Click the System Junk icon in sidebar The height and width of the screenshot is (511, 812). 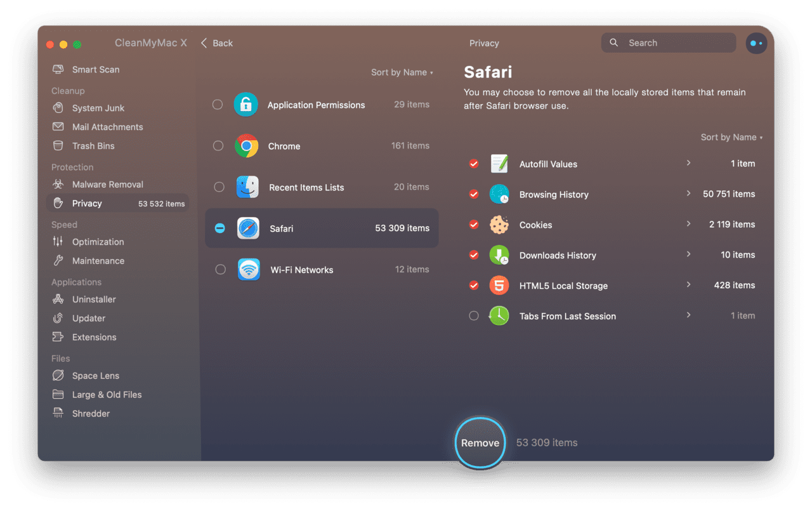click(x=58, y=108)
